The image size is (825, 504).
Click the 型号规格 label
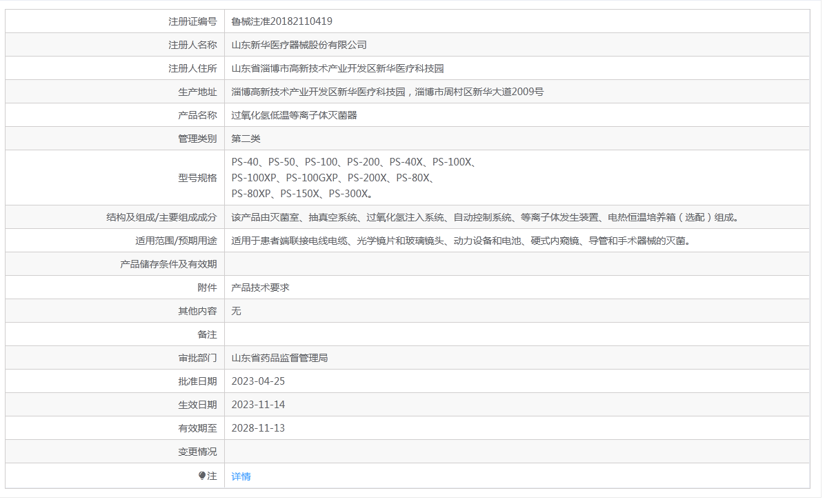click(197, 178)
